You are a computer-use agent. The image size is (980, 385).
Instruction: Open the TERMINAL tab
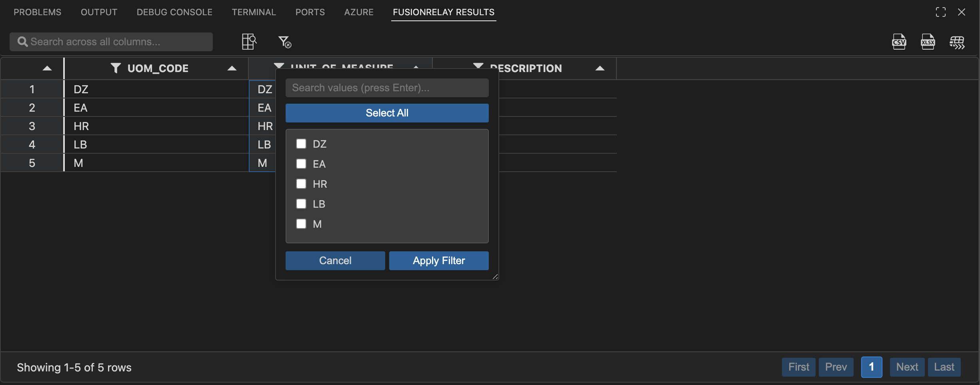(x=254, y=12)
